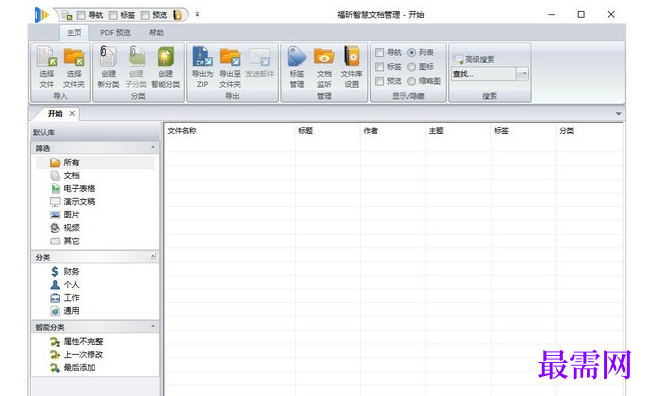Sort by 主题 column header

458,131
